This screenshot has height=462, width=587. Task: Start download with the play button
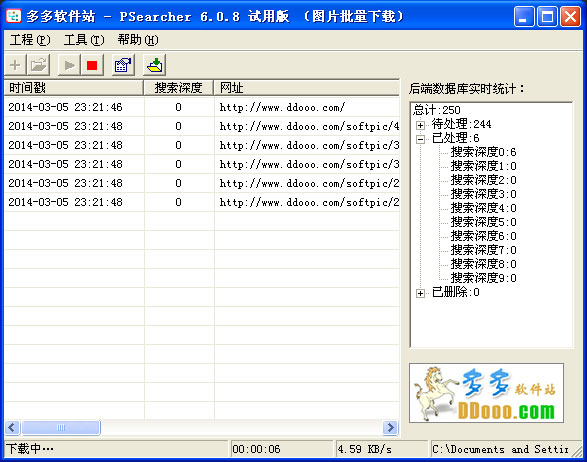point(69,65)
